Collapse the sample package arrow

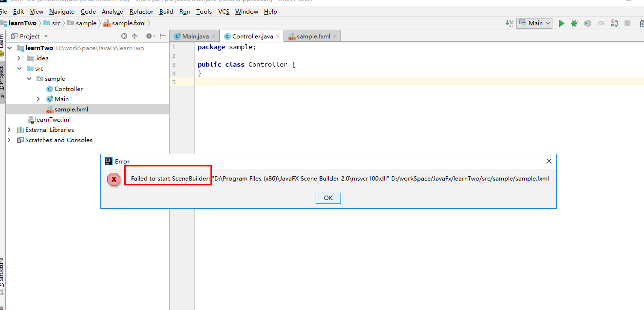coord(29,79)
